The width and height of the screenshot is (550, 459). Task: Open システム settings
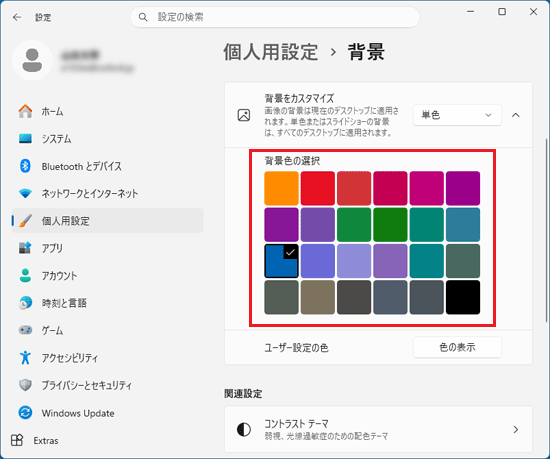point(107,139)
